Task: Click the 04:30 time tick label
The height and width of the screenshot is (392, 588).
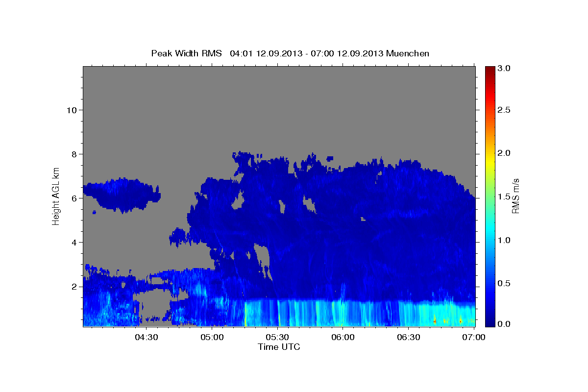Action: [x=147, y=337]
